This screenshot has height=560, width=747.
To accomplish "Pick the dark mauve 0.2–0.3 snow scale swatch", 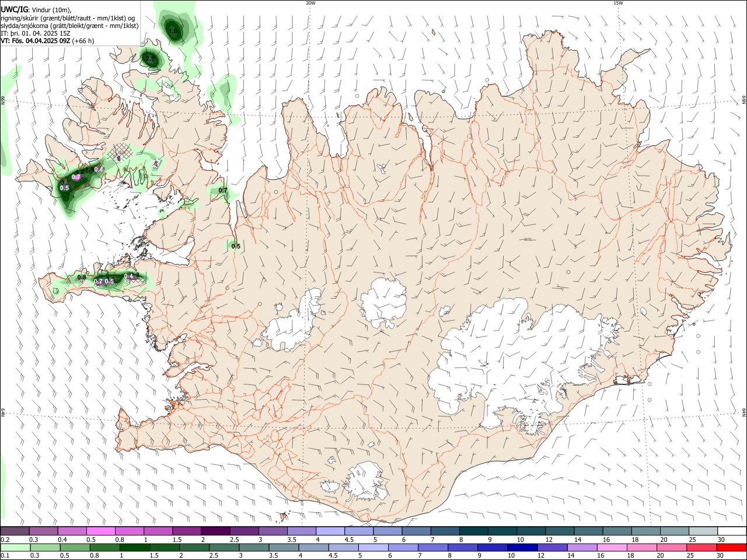I will click(15, 531).
